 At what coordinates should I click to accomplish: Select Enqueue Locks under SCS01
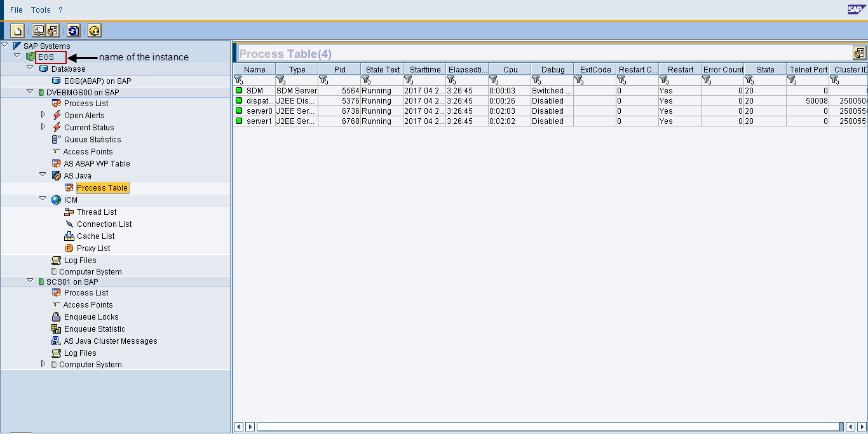91,317
